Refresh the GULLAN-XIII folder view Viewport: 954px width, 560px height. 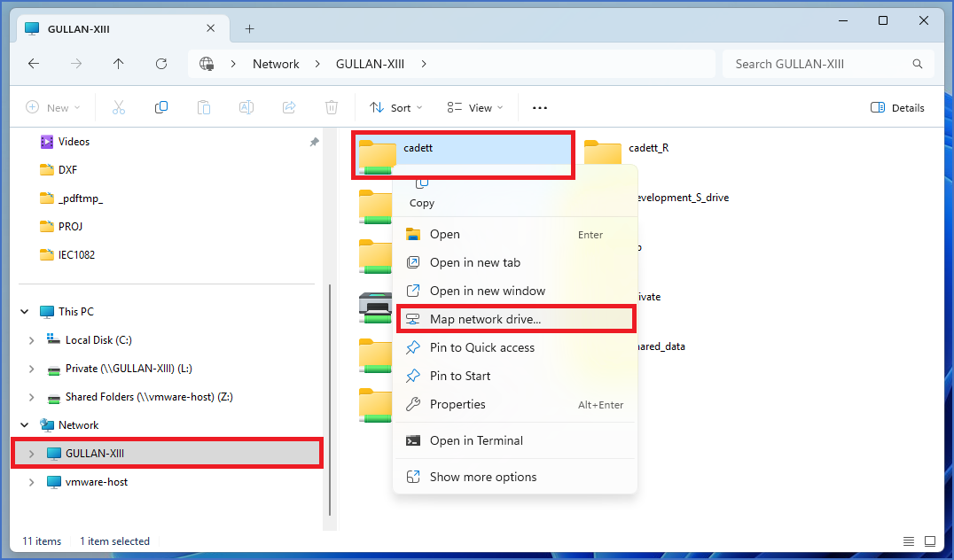pyautogui.click(x=161, y=64)
